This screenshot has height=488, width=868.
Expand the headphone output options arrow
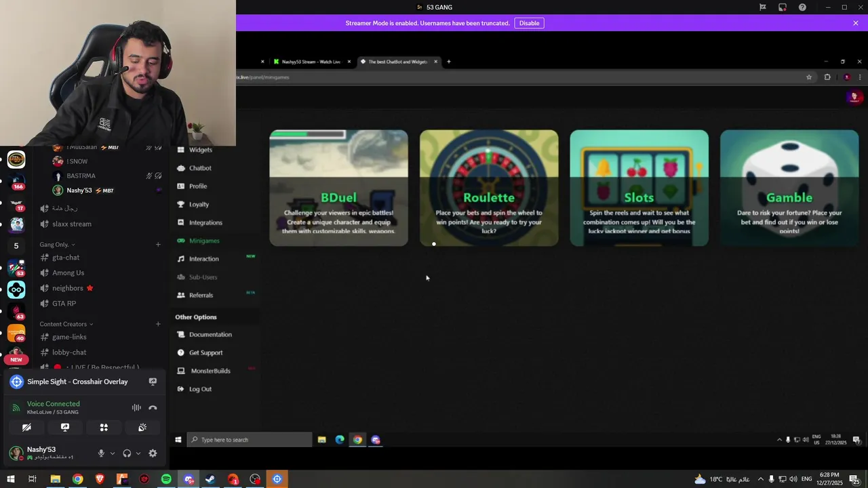[138, 453]
